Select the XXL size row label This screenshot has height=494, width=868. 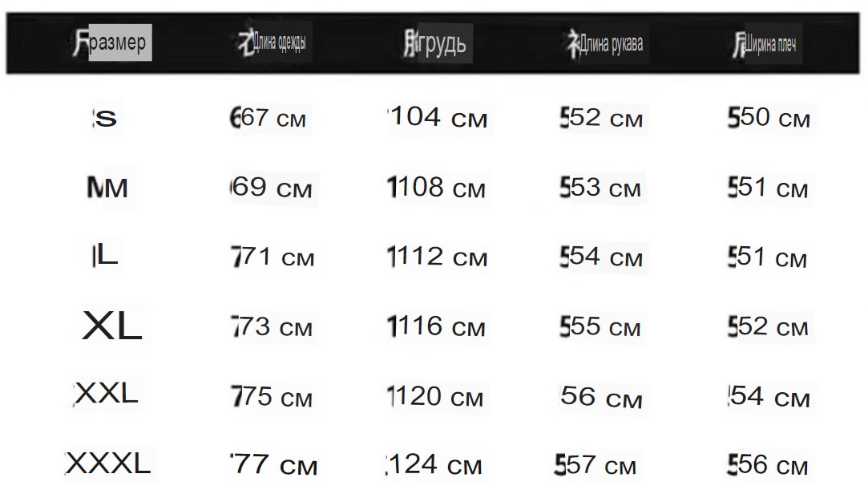point(106,395)
